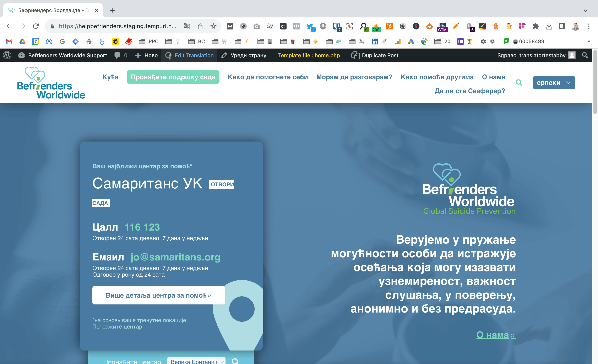Open the Chrome extensions puzzle menu
598x364 pixels.
[x=535, y=26]
